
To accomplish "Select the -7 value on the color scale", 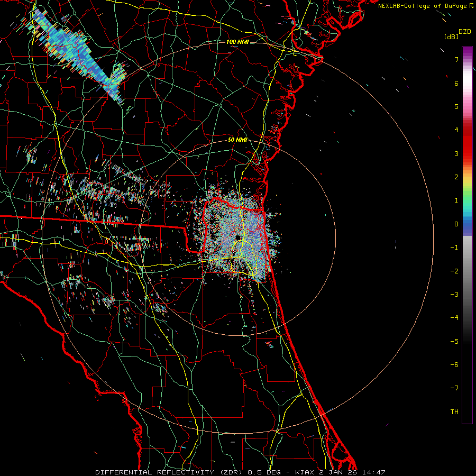I will pos(454,388).
